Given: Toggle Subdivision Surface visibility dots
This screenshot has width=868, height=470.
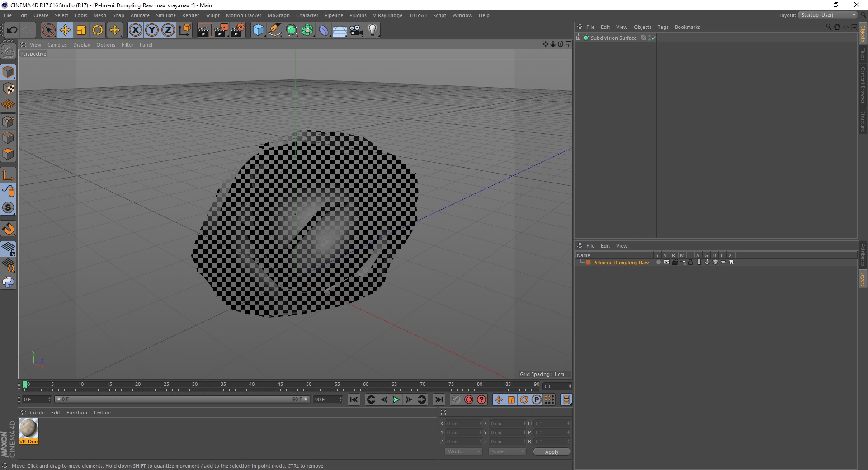Looking at the screenshot, I should (x=650, y=38).
